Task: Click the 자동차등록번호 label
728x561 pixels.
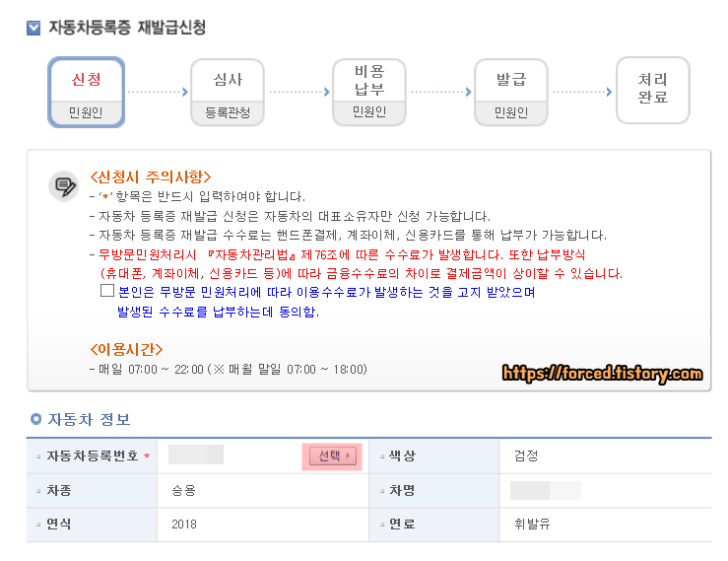Action: [x=93, y=456]
